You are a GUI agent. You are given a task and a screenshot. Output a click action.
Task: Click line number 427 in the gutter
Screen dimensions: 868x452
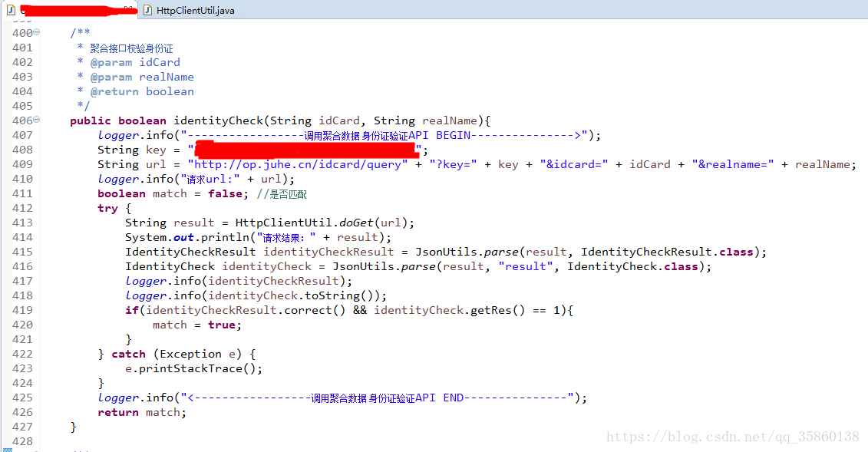point(23,427)
